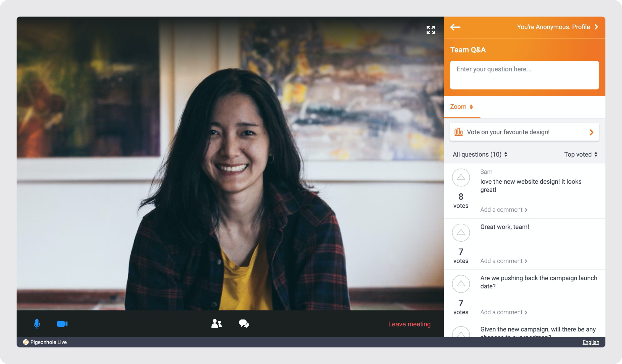622x364 pixels.
Task: Click the microphone icon to mute
Action: coord(36,323)
